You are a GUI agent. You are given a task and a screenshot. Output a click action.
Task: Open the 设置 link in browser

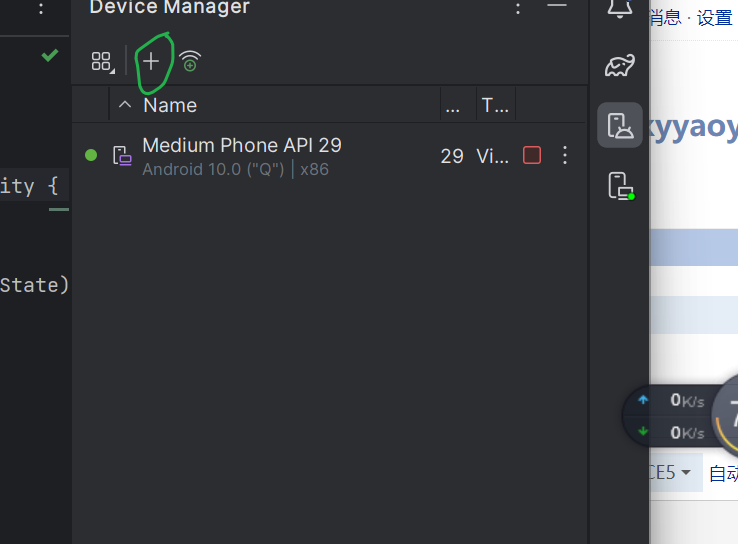point(714,18)
